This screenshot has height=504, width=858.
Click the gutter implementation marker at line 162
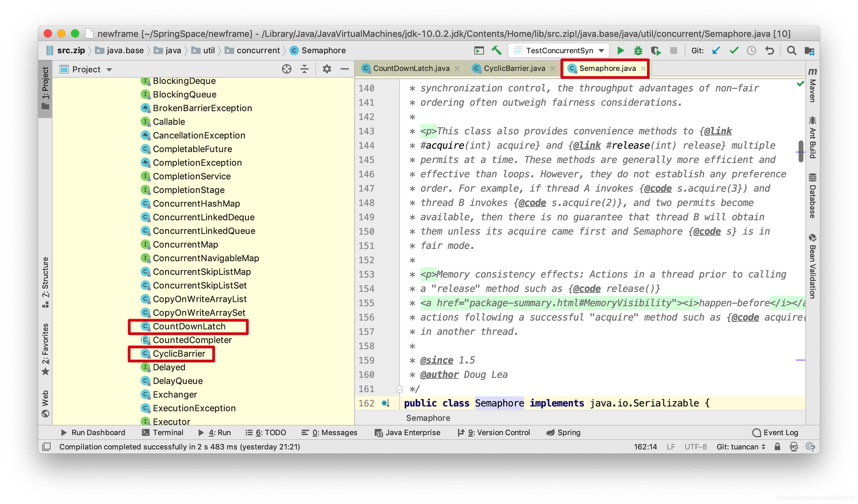click(x=386, y=403)
